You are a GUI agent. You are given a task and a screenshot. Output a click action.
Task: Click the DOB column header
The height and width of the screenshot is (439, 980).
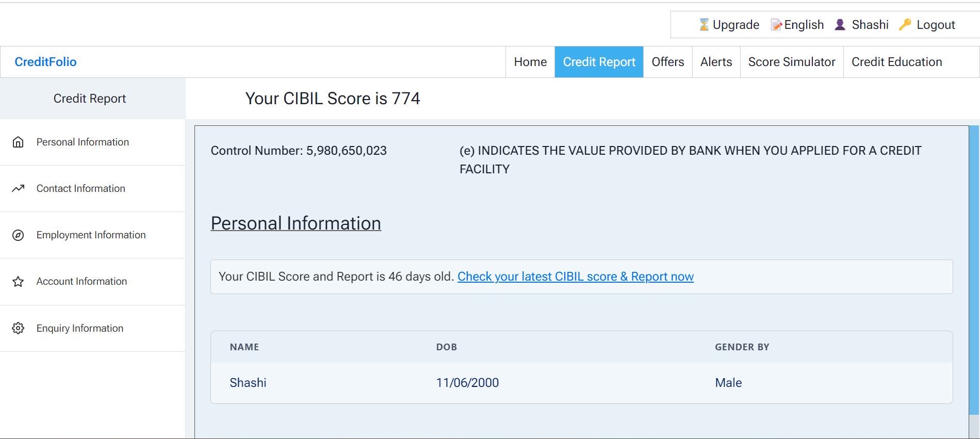point(447,347)
